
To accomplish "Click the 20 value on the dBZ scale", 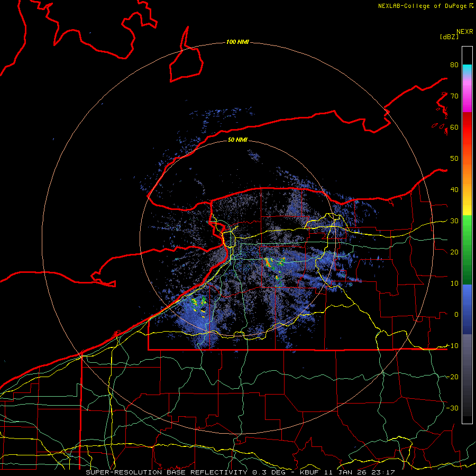I will click(454, 252).
